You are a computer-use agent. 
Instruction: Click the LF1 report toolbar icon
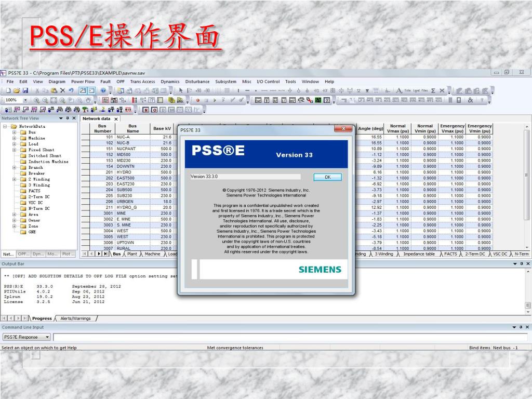pos(361,100)
